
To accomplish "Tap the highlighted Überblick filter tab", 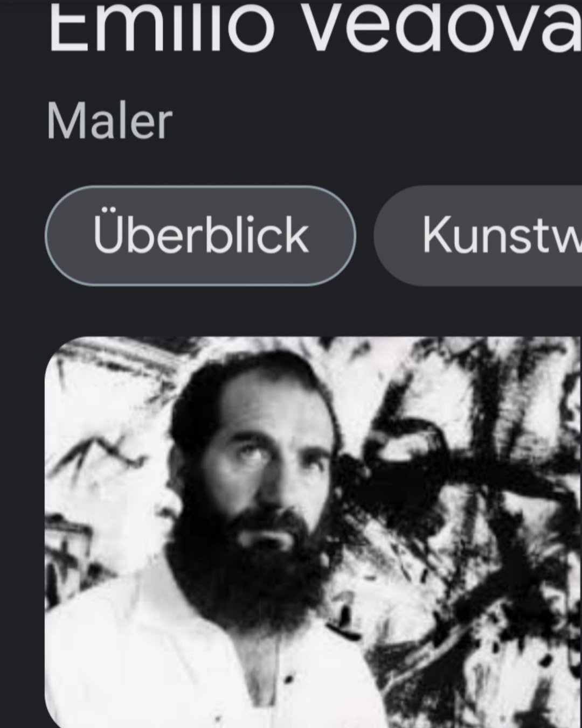I will 200,235.
